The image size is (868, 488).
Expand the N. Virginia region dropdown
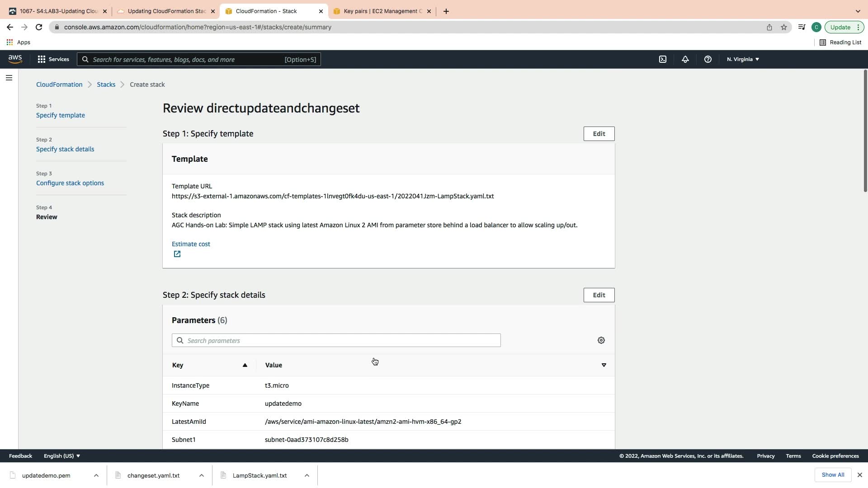[x=743, y=59]
